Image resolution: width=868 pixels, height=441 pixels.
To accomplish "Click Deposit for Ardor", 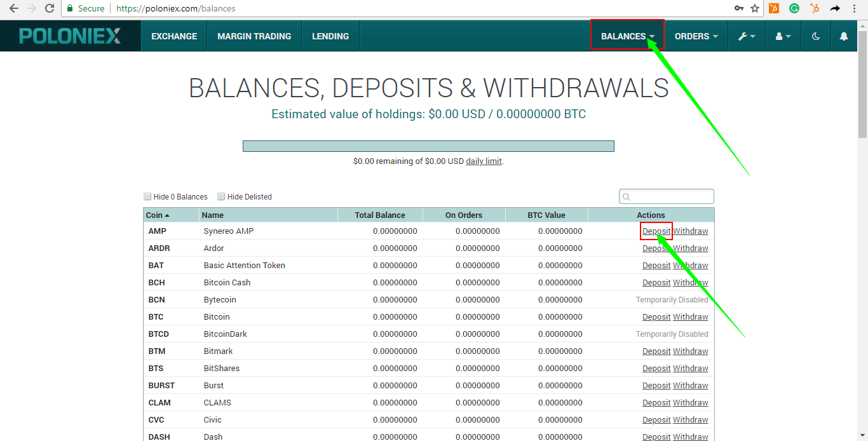I will [x=656, y=248].
